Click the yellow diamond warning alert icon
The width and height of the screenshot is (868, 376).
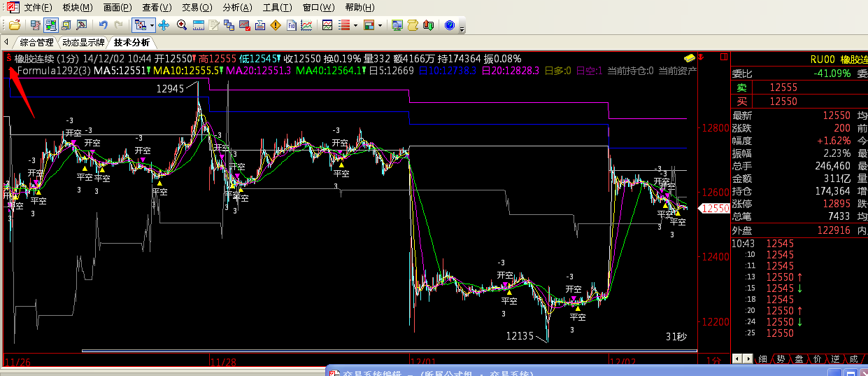[x=276, y=25]
